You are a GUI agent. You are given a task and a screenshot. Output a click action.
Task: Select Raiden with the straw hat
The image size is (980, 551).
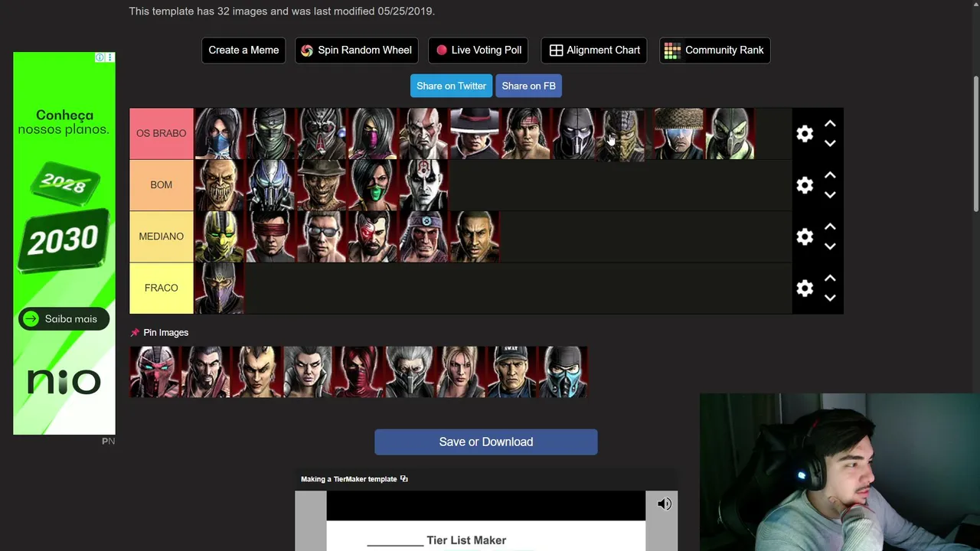tap(678, 134)
